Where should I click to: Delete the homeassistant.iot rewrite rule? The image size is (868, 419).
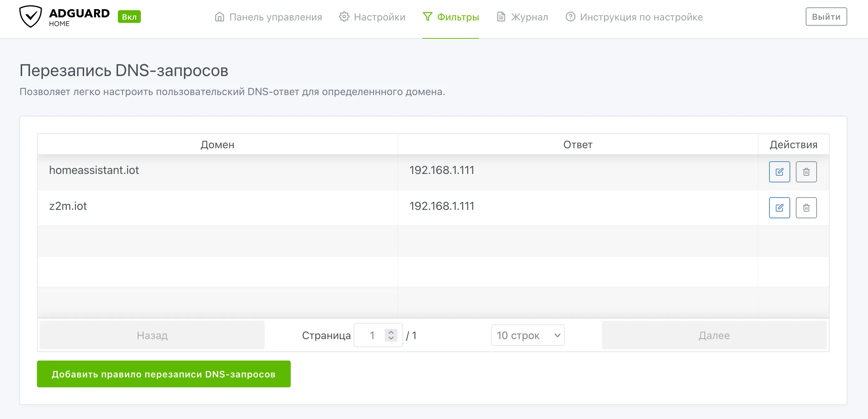point(806,172)
